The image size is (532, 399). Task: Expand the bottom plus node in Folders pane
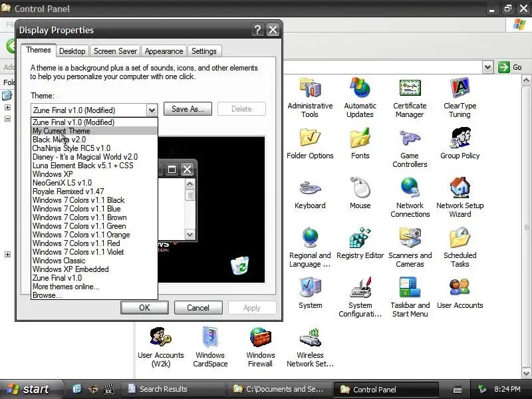(7, 255)
